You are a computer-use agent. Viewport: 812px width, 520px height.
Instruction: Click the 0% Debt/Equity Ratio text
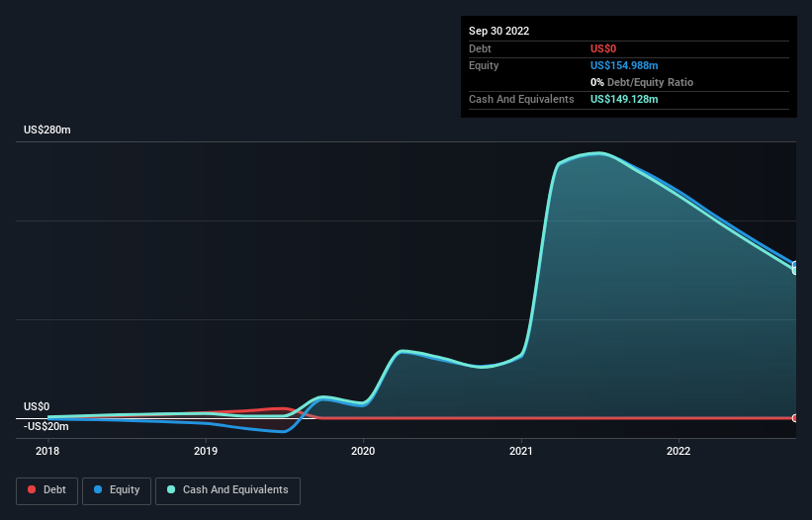click(642, 82)
